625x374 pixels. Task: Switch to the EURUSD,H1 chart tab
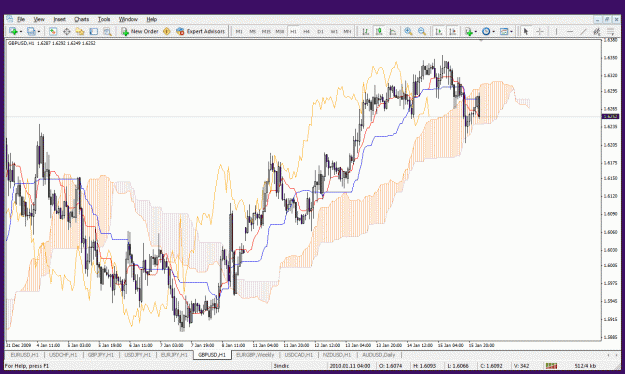tap(24, 355)
